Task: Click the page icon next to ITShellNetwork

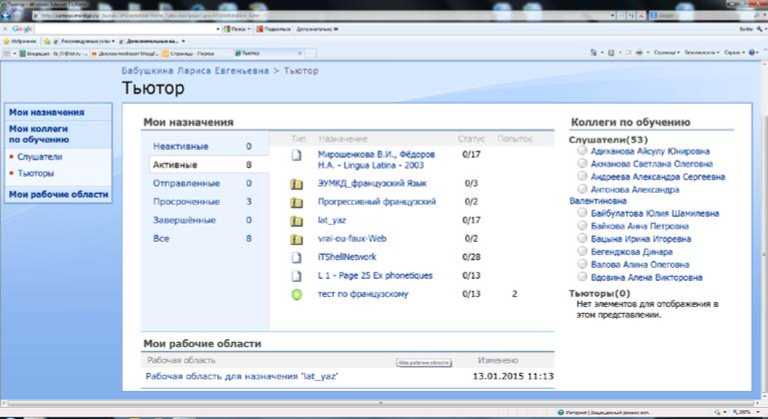Action: click(x=296, y=257)
